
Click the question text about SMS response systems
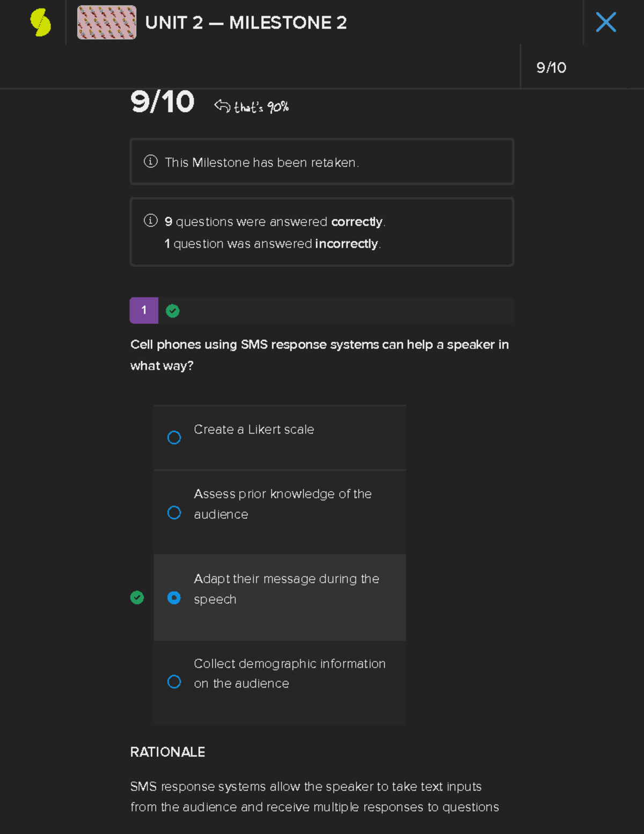[319, 354]
